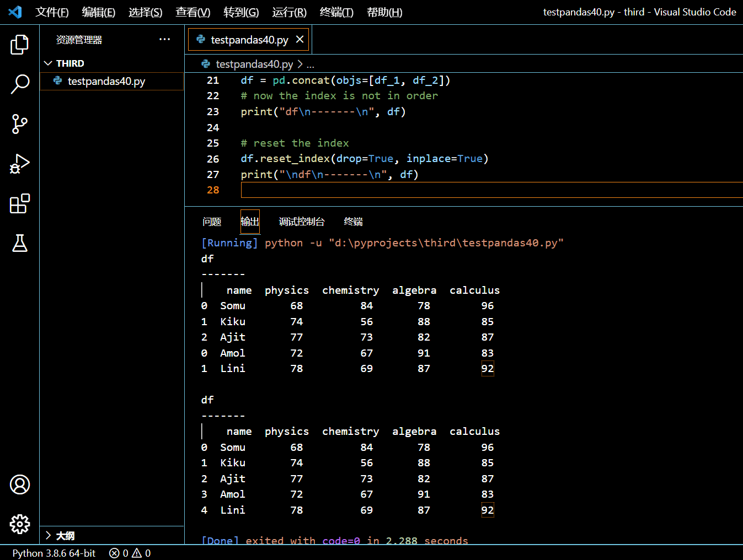Expand the breadcrumb chevron after testpandas40.py
743x560 pixels.
(x=300, y=64)
